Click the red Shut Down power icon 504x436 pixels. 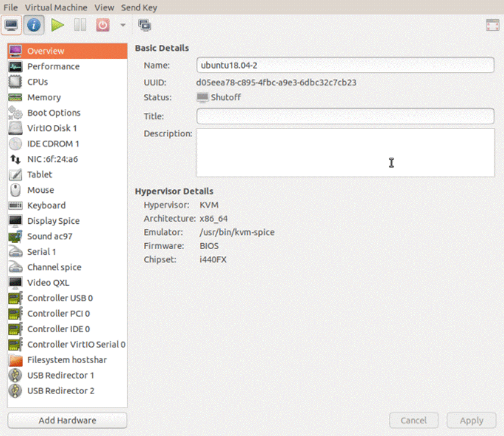103,25
